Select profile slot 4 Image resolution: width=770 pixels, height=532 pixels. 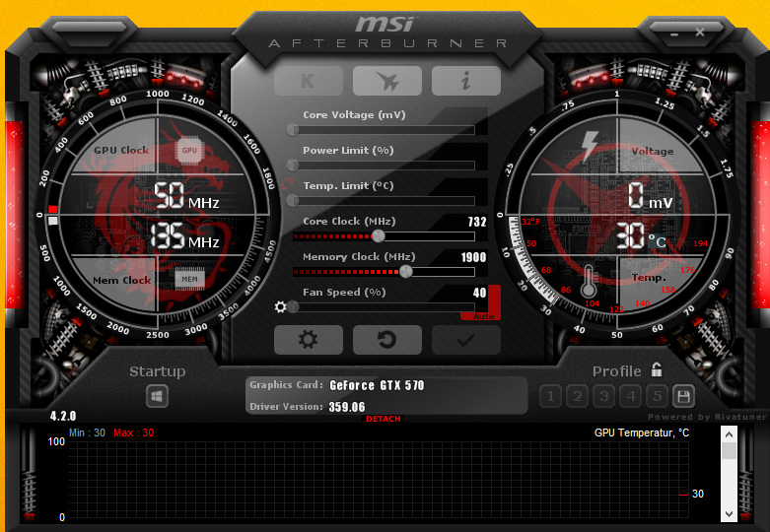point(631,396)
